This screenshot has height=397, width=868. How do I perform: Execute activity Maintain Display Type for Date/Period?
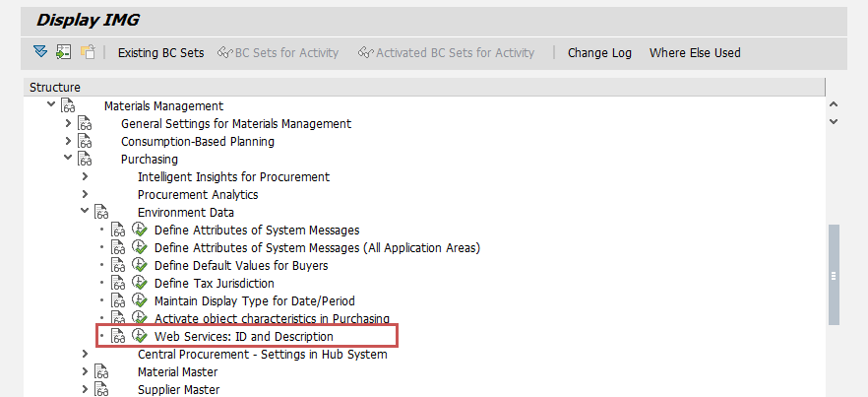(140, 300)
